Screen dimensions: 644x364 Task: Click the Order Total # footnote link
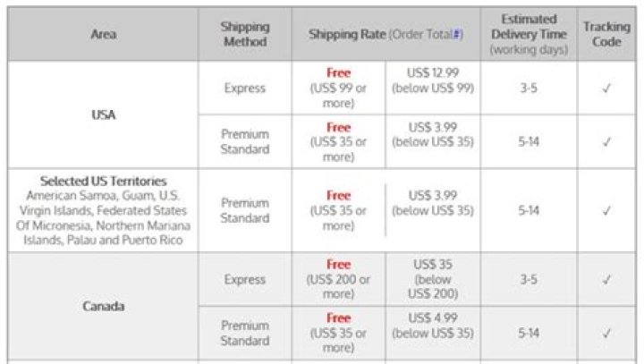(458, 34)
